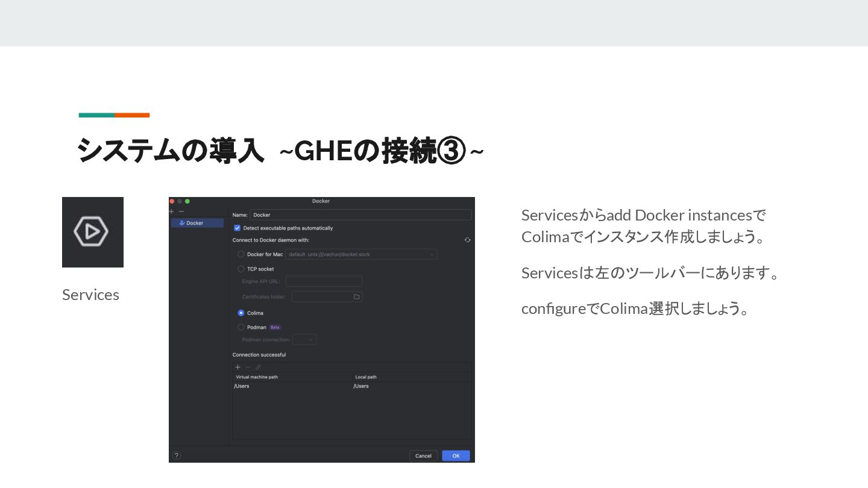Click the Virtual machine path column header
The image size is (868, 488).
(x=292, y=377)
